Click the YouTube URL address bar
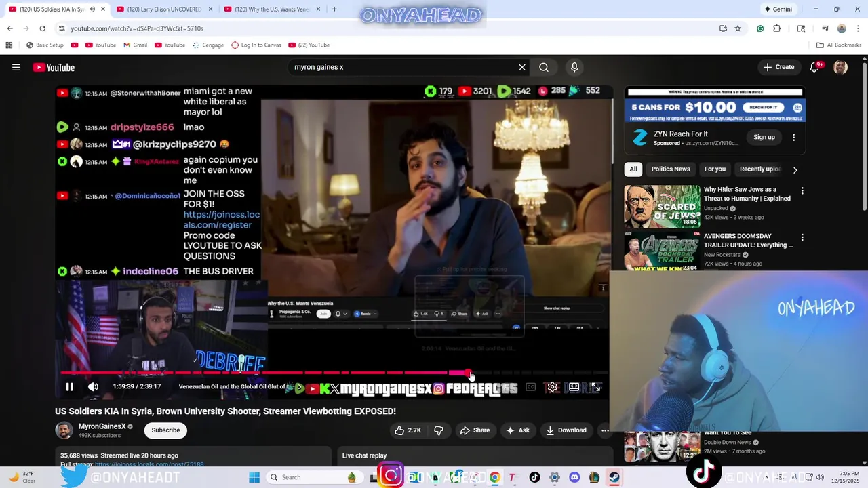 (x=387, y=28)
